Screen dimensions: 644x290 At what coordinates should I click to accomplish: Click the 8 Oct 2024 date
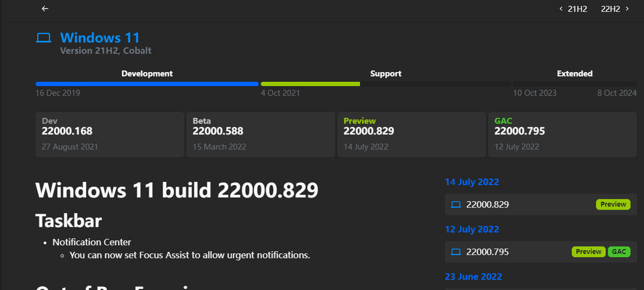tap(617, 93)
